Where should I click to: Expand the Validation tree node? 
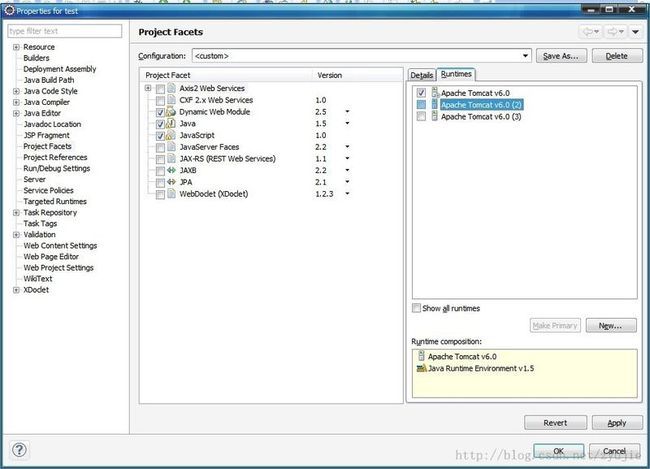(16, 234)
